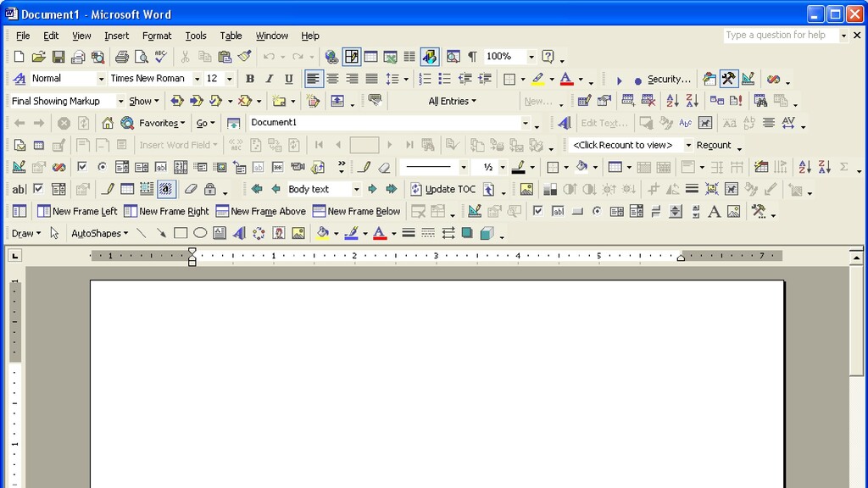This screenshot has width=868, height=488.
Task: Click the New Frame Above button
Action: click(260, 211)
